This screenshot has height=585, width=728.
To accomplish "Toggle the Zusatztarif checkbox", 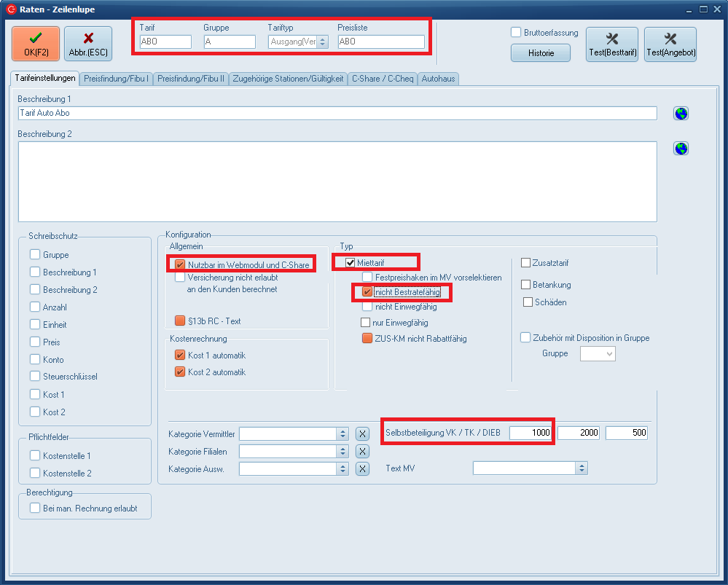I will 526,263.
